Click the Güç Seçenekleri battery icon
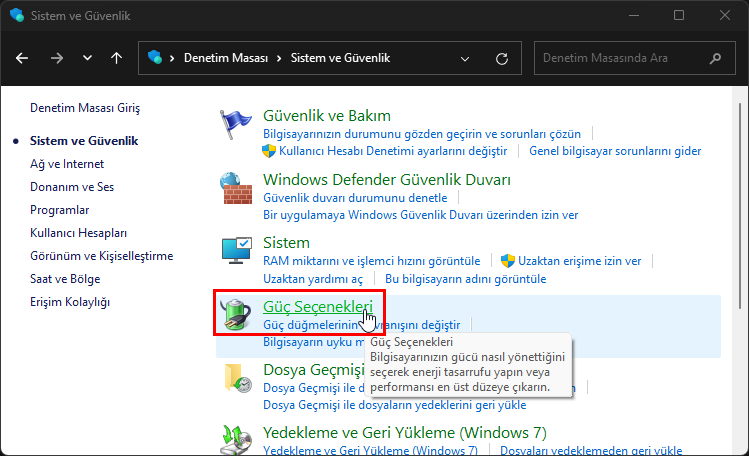749x456 pixels. coord(235,314)
